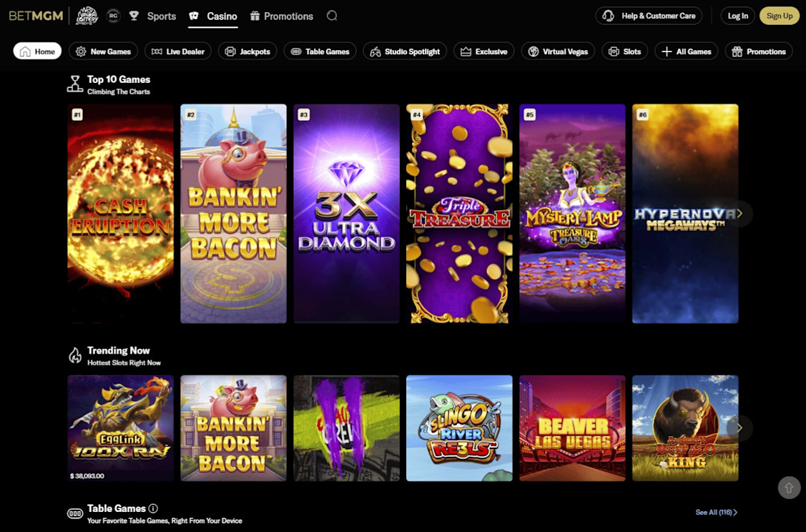Open the Promotions top navigation tab
Screen dimensions: 806x532
point(281,16)
